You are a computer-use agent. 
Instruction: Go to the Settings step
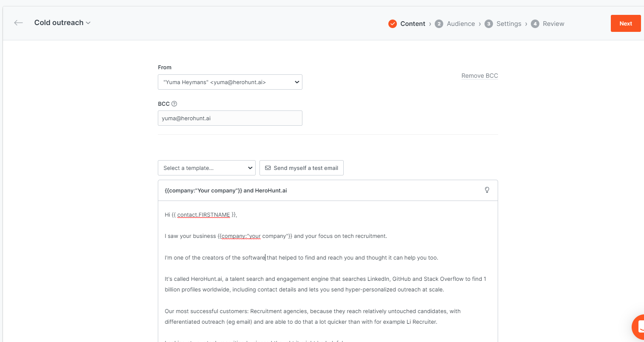tap(509, 24)
